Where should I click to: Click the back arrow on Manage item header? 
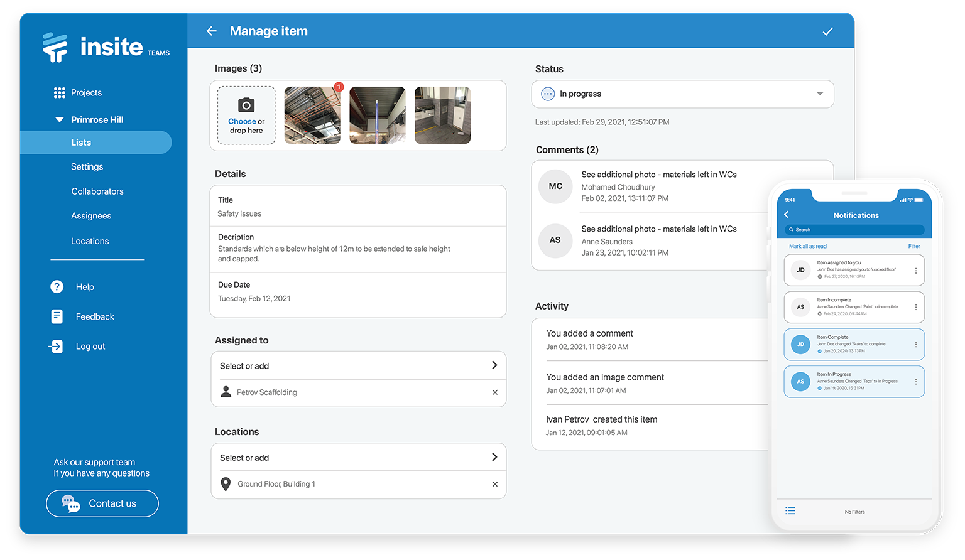click(211, 30)
